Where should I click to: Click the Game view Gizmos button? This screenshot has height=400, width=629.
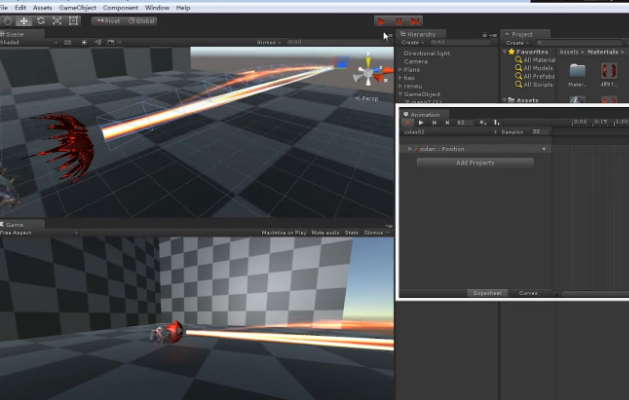point(374,233)
